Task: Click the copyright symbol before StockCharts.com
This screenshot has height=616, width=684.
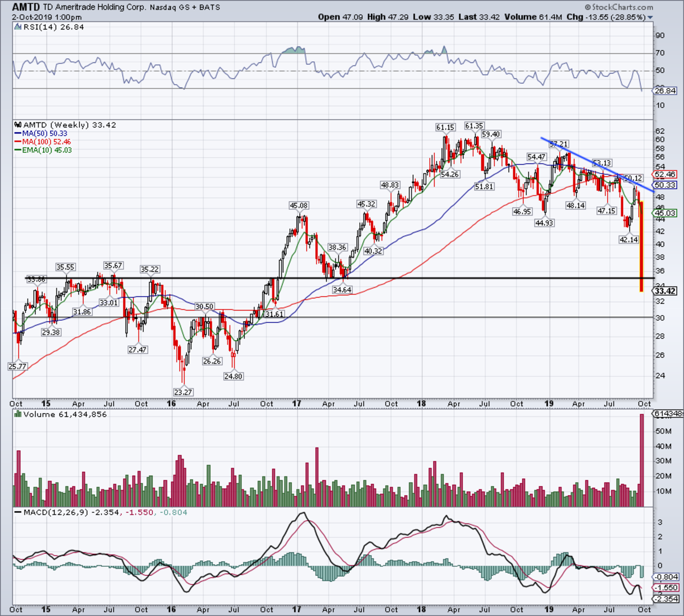Action: [588, 7]
